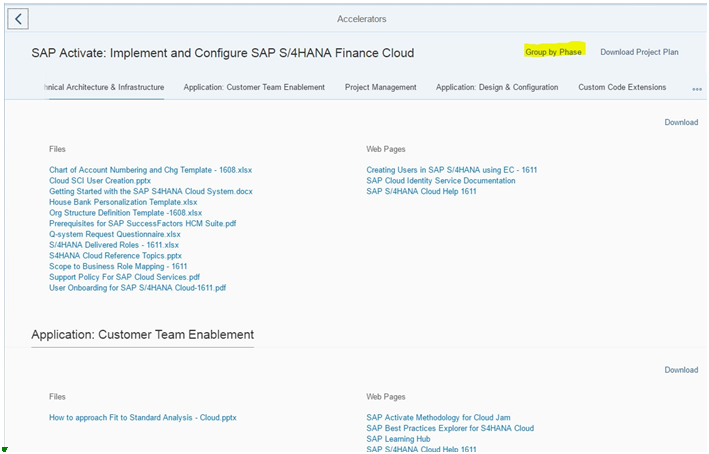The height and width of the screenshot is (454, 709).
Task: Open Chart of Account Numbering template file
Action: (150, 170)
